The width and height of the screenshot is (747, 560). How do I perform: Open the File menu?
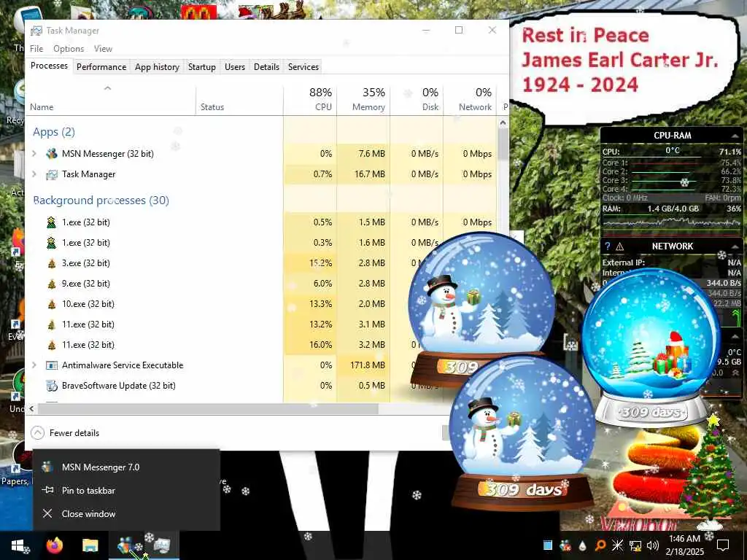(x=36, y=49)
